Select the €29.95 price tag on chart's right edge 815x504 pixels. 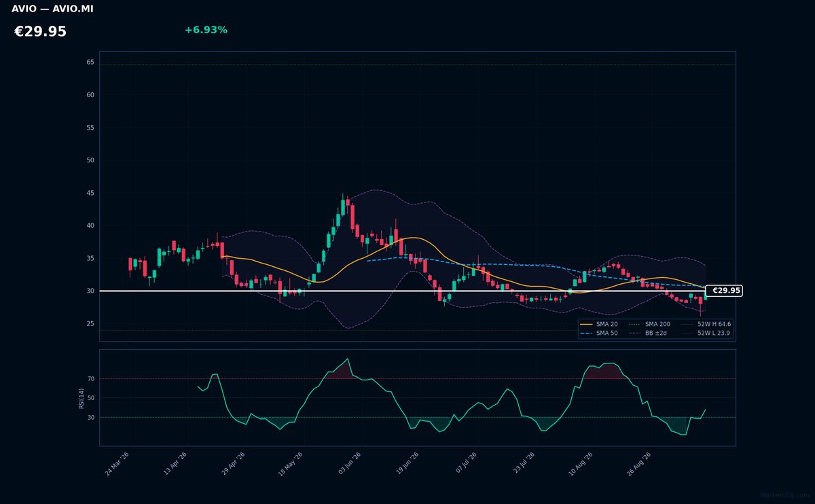pos(724,291)
